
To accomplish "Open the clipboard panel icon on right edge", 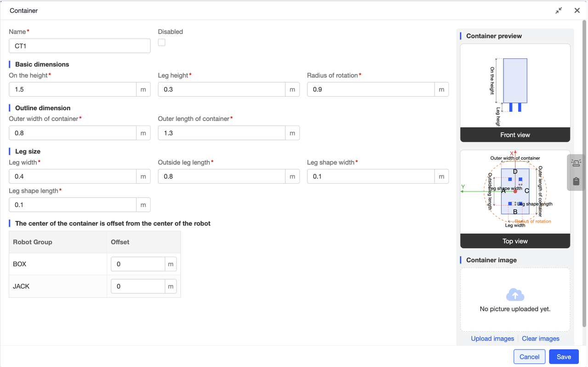I will tap(576, 181).
